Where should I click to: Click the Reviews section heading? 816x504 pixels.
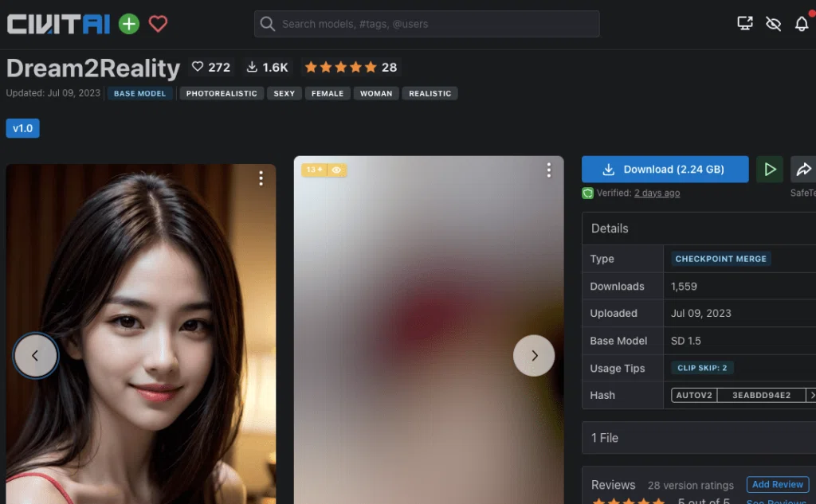pos(613,485)
